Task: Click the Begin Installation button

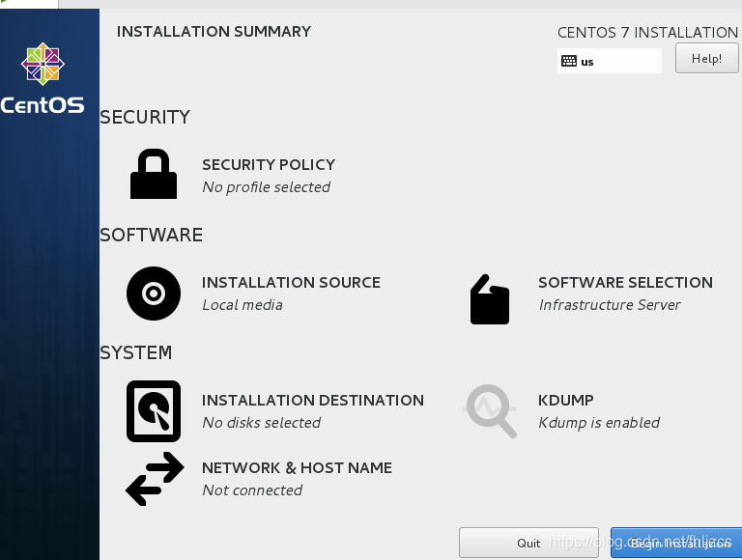Action: pos(676,543)
